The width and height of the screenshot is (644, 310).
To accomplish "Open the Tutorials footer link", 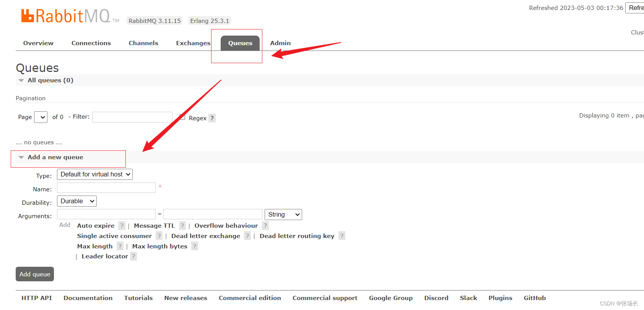I will pyautogui.click(x=138, y=298).
